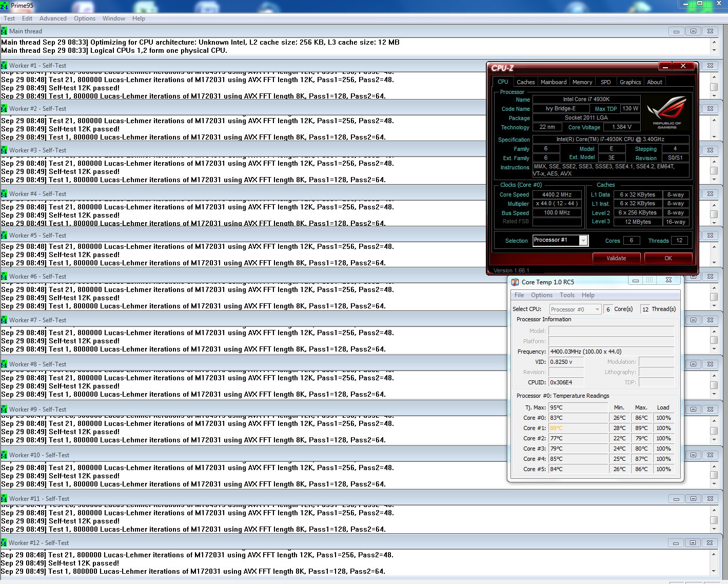Viewport: 728px width, 584px height.
Task: Click the Tj. Max 95°C value
Action: [578, 407]
